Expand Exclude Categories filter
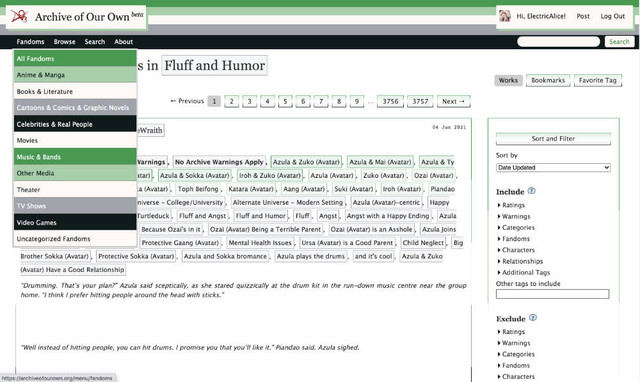The width and height of the screenshot is (640, 382). click(x=516, y=354)
